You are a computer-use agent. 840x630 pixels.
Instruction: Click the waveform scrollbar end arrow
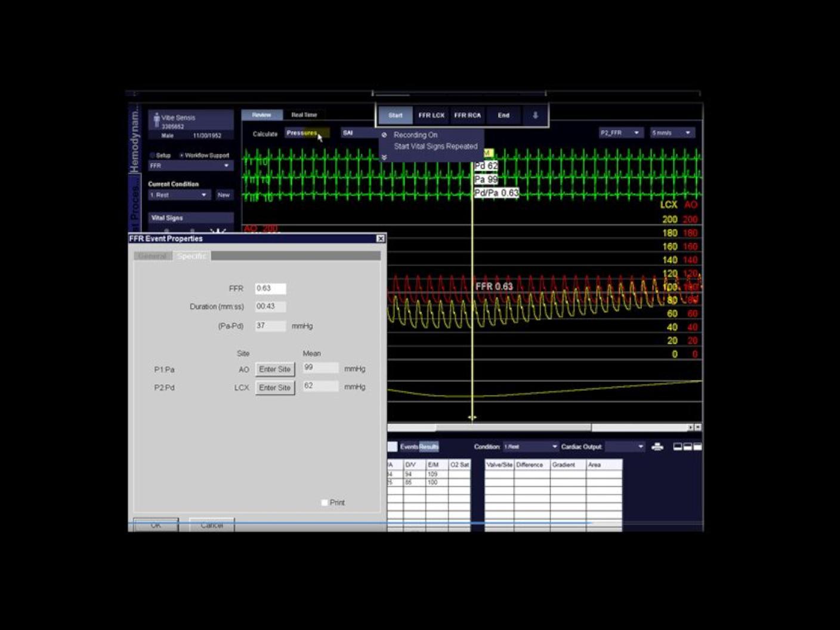[x=698, y=427]
